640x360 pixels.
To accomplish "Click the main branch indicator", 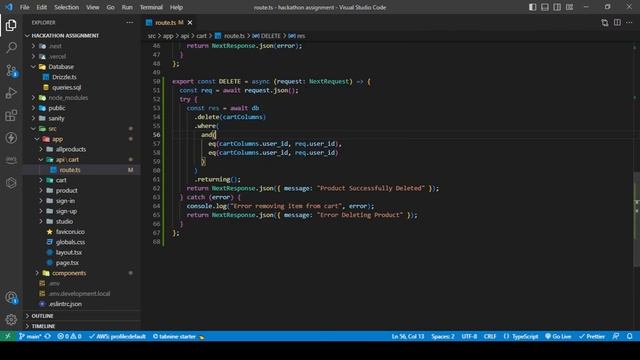I will 30,336.
